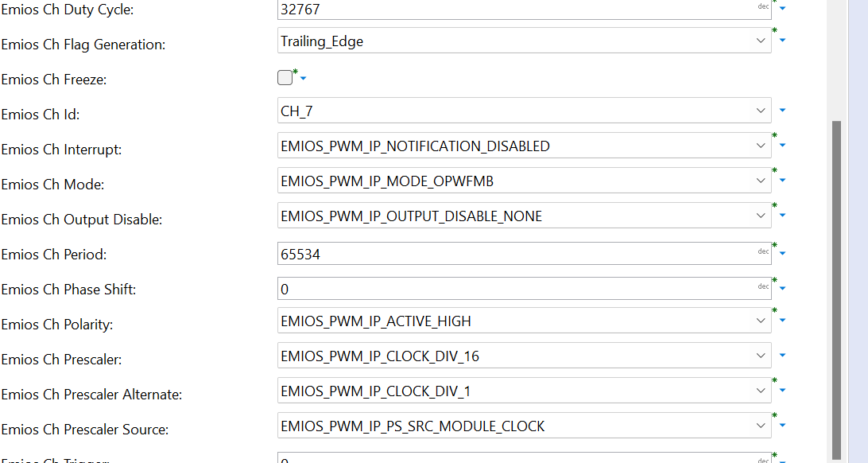
Task: Click dec radix indicator on Emios Ch Duty Cycle
Action: [762, 5]
